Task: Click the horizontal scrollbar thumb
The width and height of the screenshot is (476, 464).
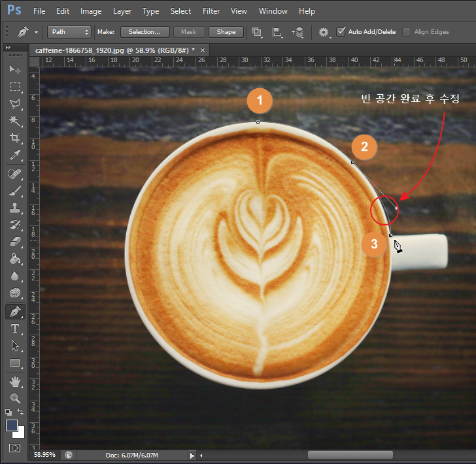Action: (x=350, y=455)
